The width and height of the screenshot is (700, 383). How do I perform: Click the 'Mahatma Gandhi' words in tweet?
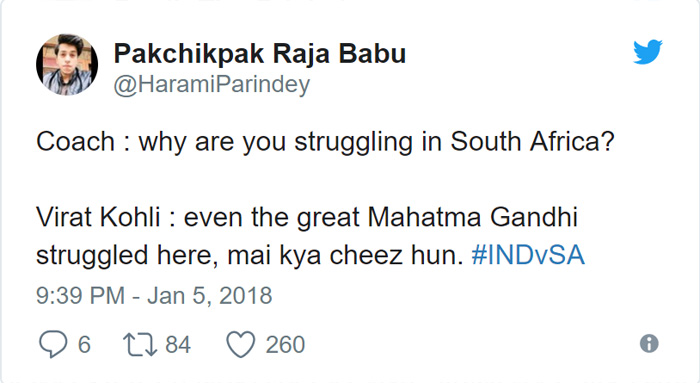(x=473, y=218)
